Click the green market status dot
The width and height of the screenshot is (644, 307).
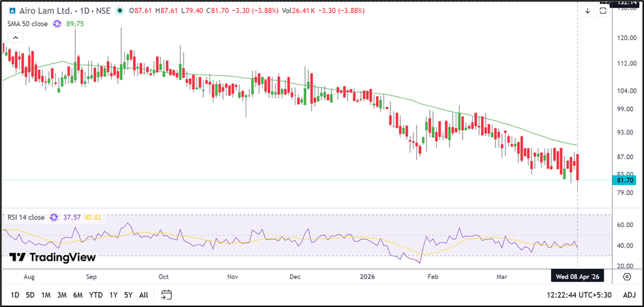[x=121, y=11]
